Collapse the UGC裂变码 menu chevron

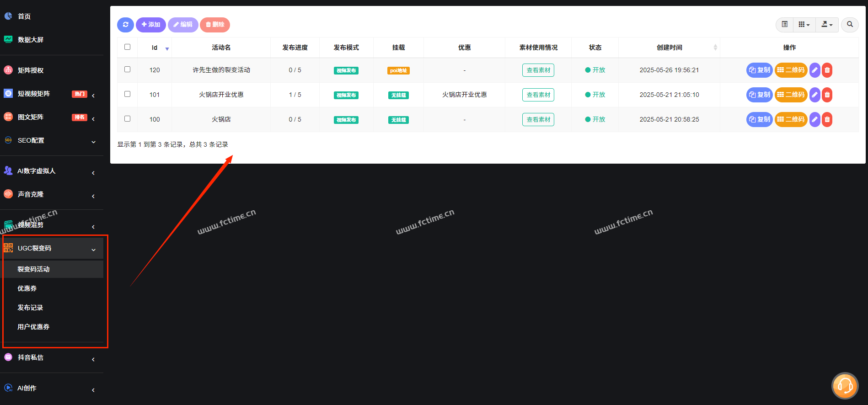click(93, 250)
